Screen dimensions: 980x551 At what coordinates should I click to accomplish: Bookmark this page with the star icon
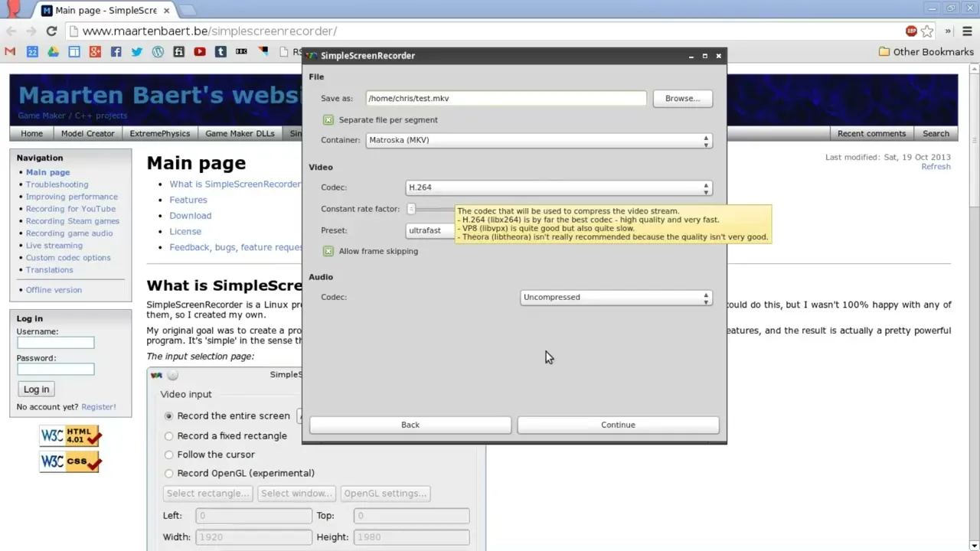(x=927, y=31)
